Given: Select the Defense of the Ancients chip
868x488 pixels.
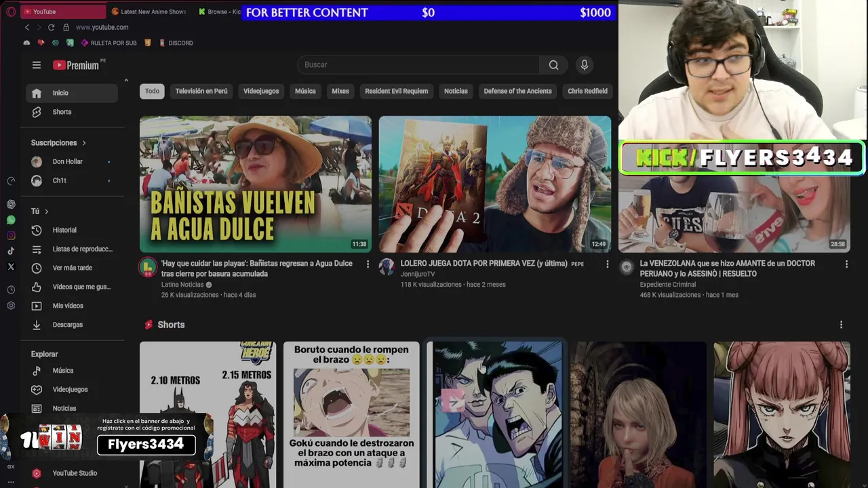Looking at the screenshot, I should 518,91.
